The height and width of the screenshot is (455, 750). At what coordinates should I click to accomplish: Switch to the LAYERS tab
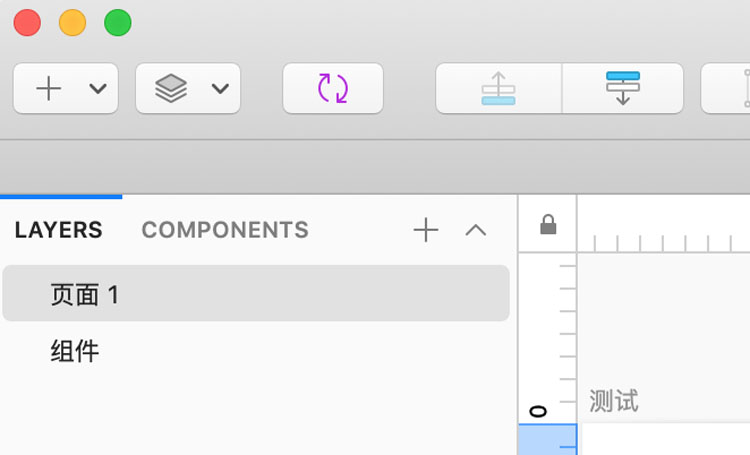click(58, 230)
